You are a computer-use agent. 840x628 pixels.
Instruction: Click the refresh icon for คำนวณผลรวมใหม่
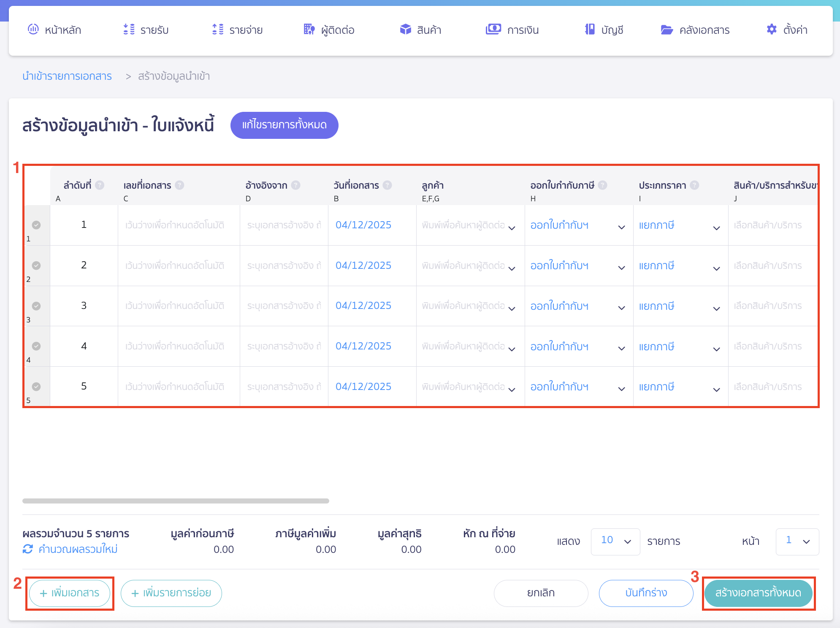click(28, 549)
